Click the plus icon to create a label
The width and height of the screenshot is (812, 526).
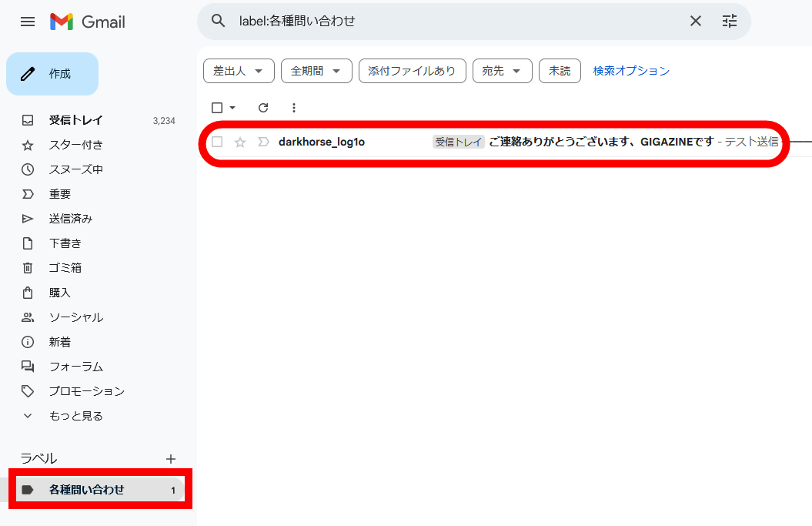coord(171,459)
